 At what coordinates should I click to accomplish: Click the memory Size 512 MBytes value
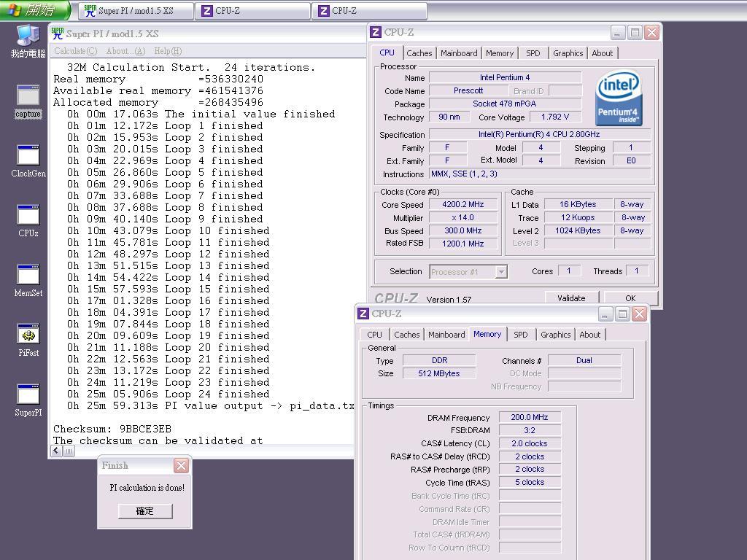click(x=439, y=373)
